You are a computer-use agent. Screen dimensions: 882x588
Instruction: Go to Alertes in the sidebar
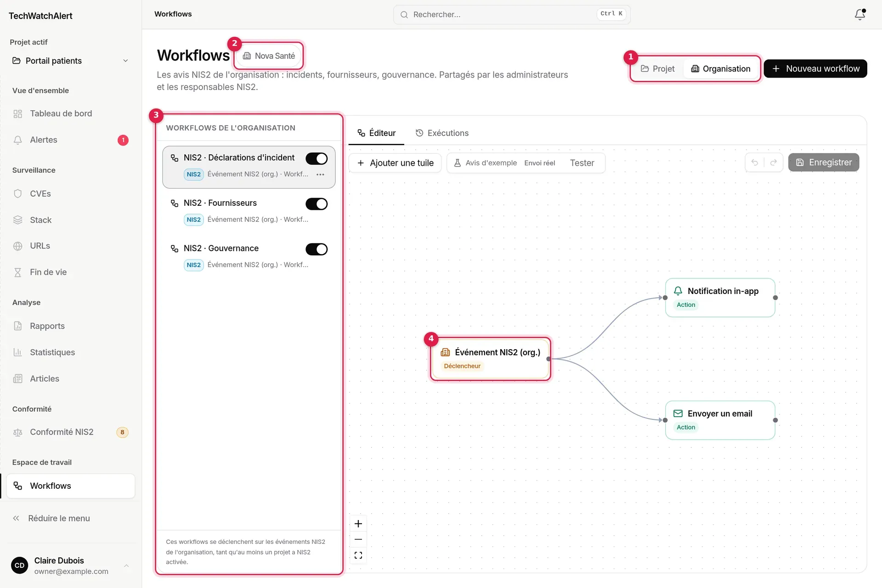tap(71, 140)
